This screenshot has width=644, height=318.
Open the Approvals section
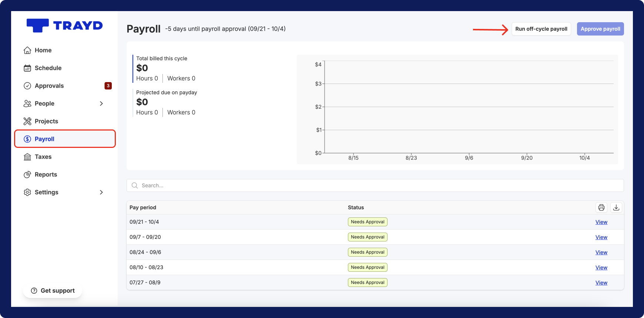pyautogui.click(x=49, y=86)
